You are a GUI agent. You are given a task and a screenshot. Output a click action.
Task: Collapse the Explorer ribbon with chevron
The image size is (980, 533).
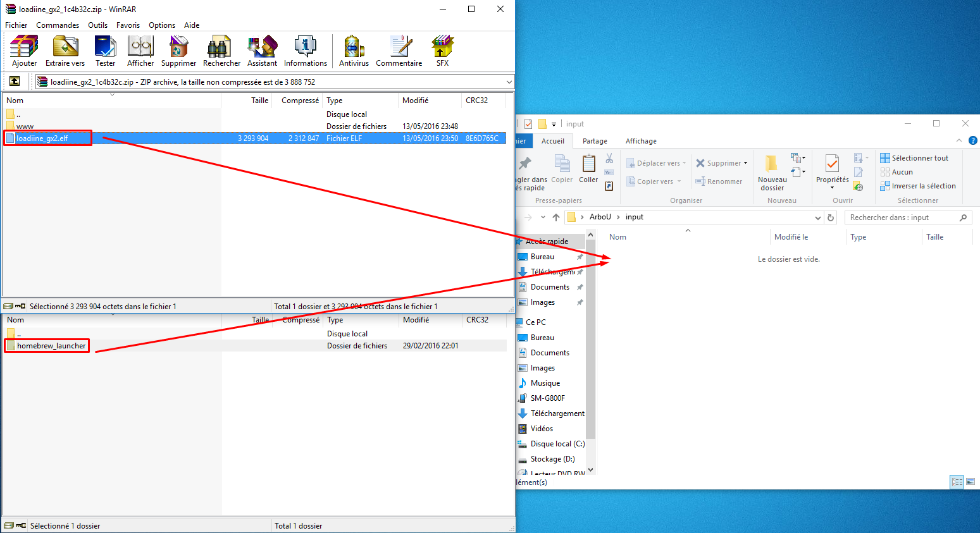[959, 140]
